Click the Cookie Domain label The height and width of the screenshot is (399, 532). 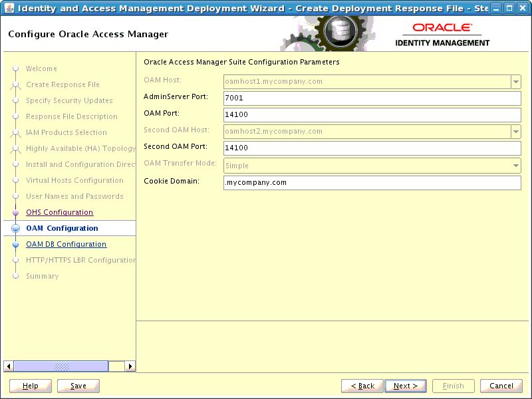tap(172, 181)
